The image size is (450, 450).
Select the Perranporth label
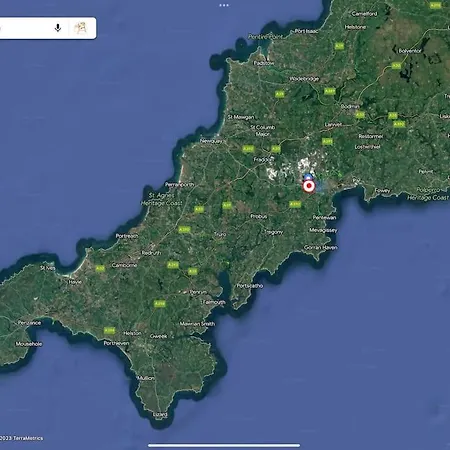coord(179,184)
